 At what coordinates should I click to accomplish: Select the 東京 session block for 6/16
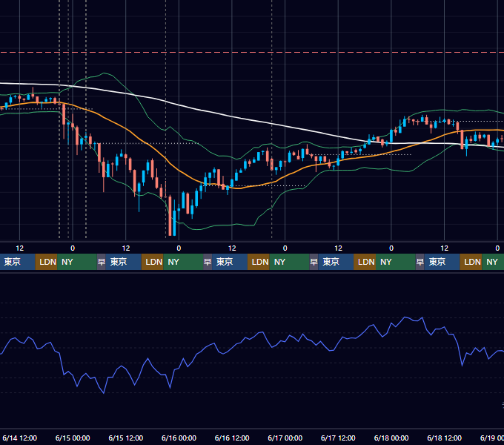click(230, 262)
